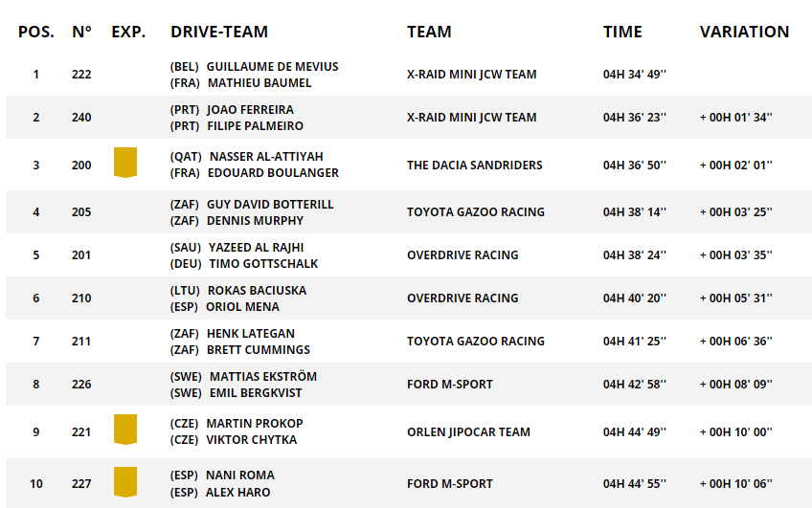The height and width of the screenshot is (508, 812).
Task: Click the EXP. column header
Action: [128, 32]
